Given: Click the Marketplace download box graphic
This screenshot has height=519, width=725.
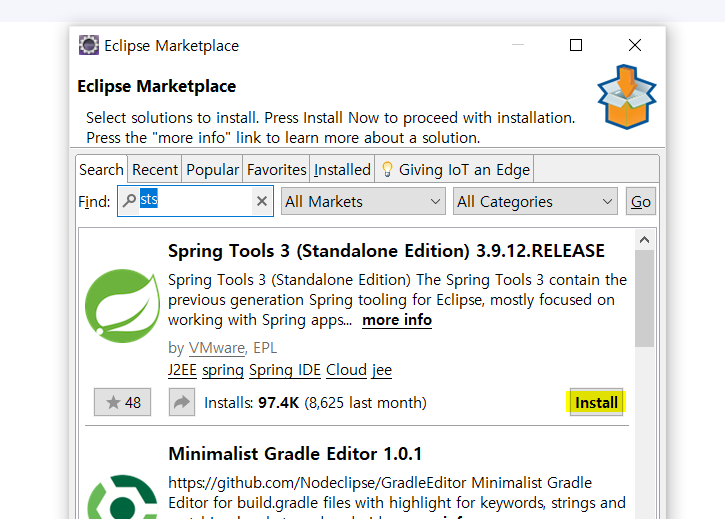Looking at the screenshot, I should (x=627, y=97).
